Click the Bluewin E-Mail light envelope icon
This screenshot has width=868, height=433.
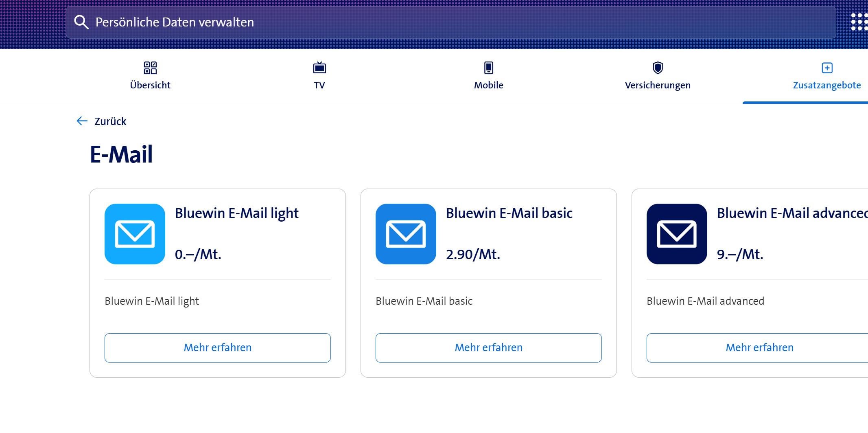coord(135,234)
